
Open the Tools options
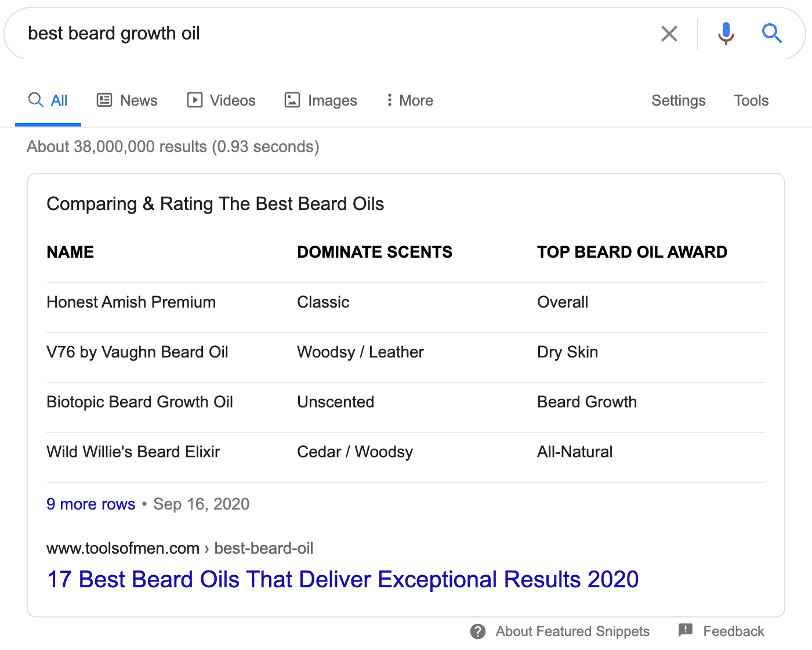point(751,100)
